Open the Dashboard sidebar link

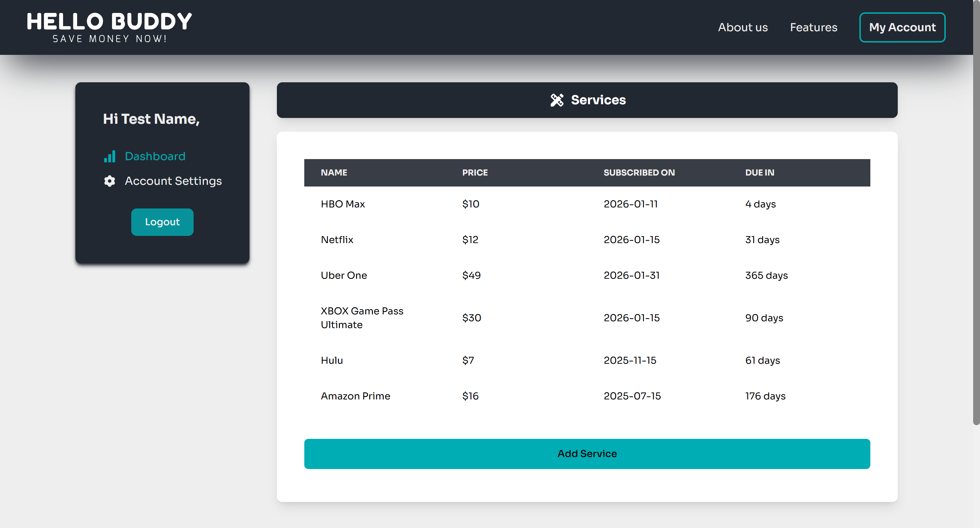pos(155,156)
